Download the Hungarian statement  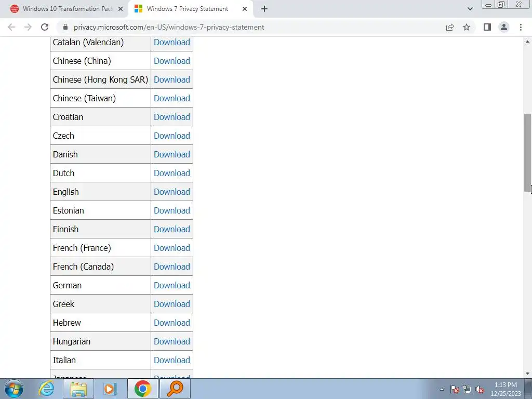coord(171,341)
